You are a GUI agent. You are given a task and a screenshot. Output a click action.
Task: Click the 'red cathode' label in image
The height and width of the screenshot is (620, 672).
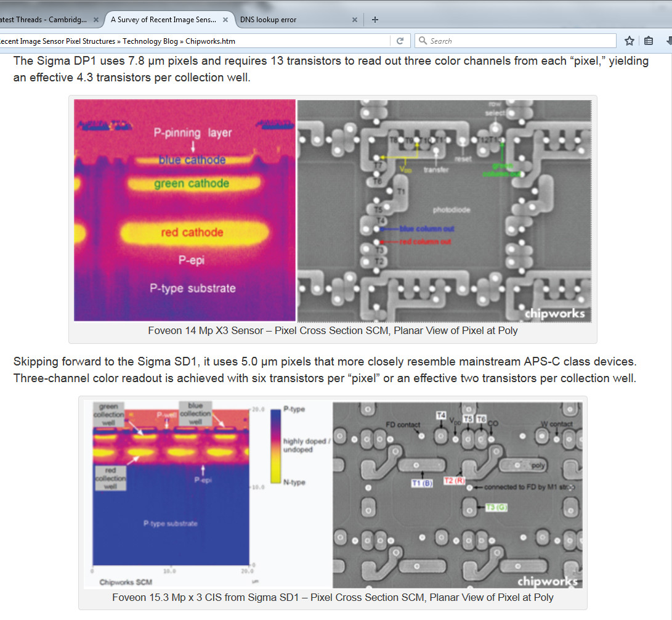(192, 232)
